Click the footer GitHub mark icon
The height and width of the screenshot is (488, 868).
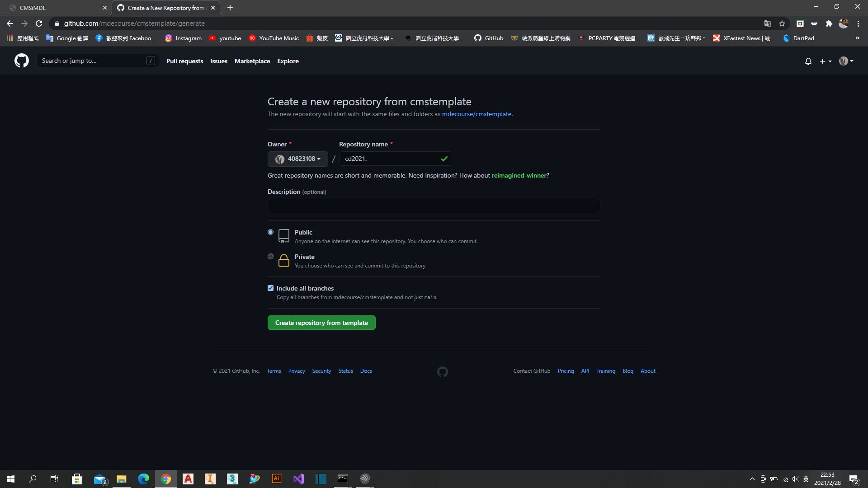pyautogui.click(x=443, y=372)
